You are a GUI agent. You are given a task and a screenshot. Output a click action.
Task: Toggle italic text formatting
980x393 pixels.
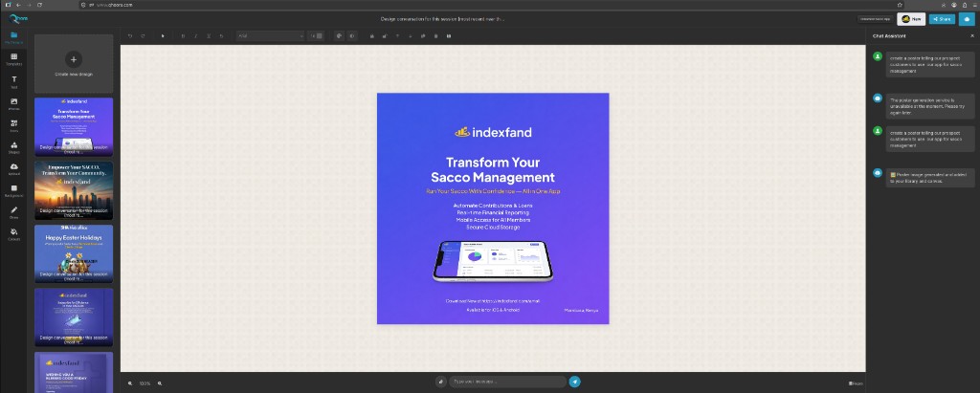click(195, 36)
